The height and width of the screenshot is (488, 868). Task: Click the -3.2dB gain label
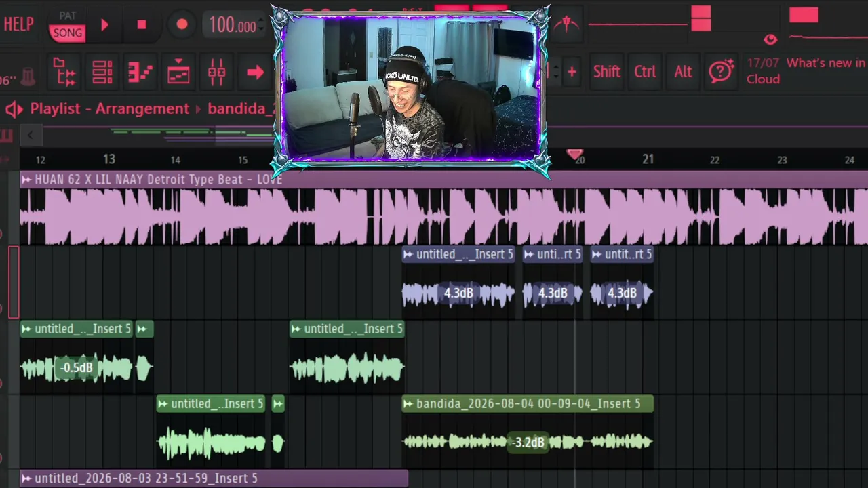528,442
